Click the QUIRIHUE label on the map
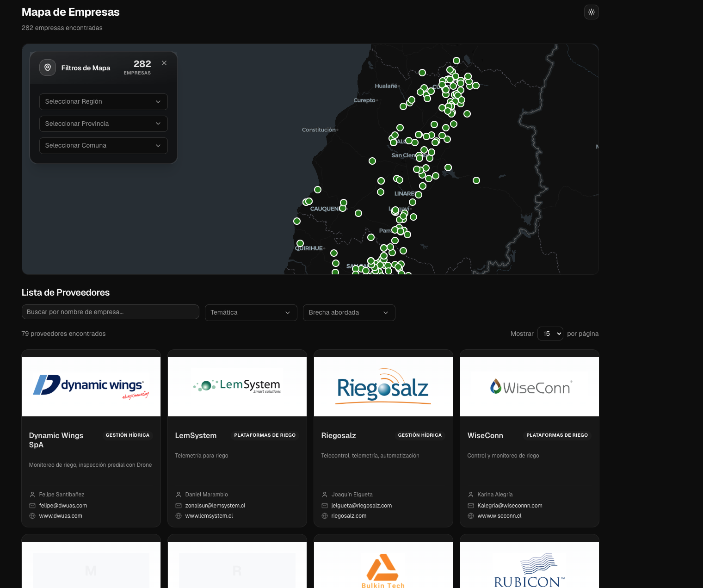 tap(309, 248)
